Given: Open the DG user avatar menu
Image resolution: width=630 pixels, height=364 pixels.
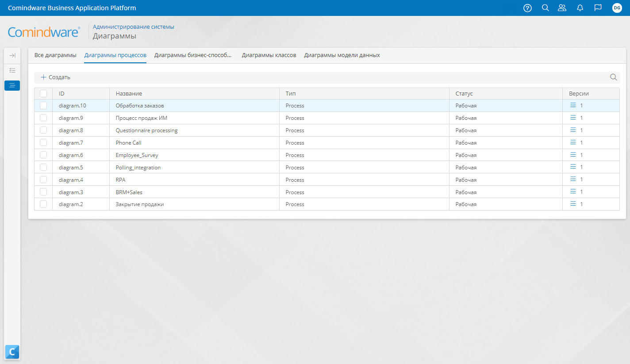Looking at the screenshot, I should (x=617, y=8).
